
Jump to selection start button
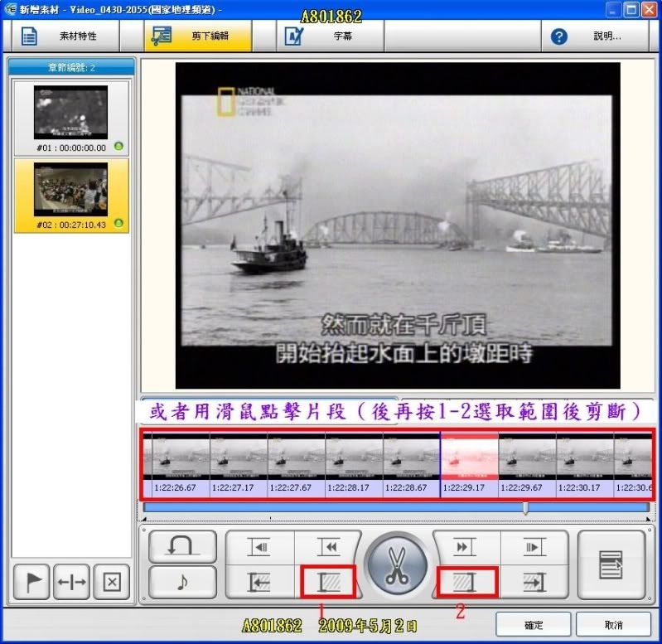[259, 583]
